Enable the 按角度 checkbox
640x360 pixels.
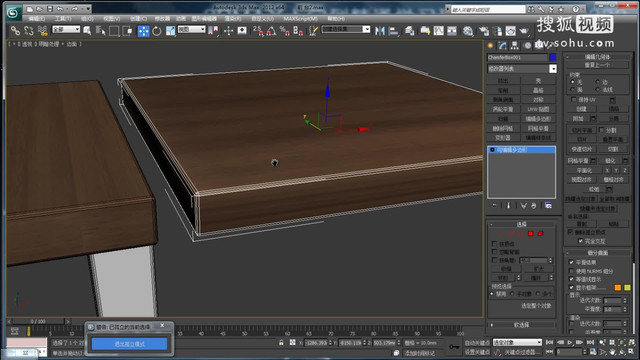[x=494, y=260]
